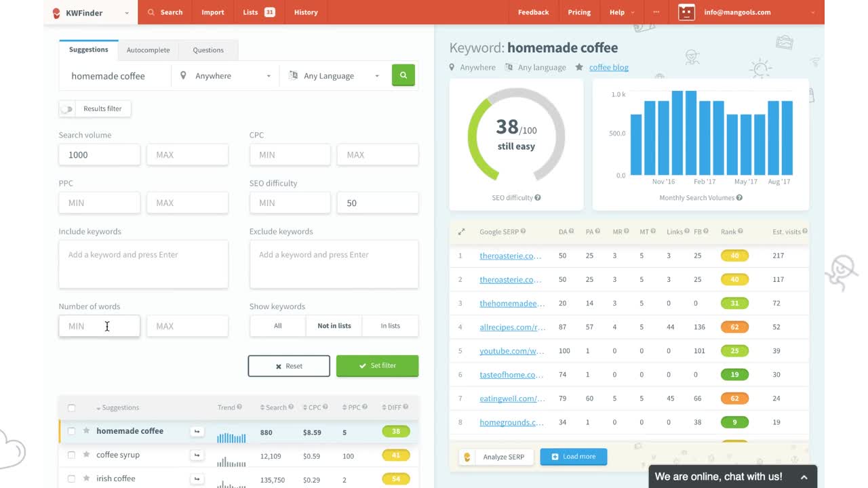868x488 pixels.
Task: Click help icon next to Google SERP
Action: (523, 232)
